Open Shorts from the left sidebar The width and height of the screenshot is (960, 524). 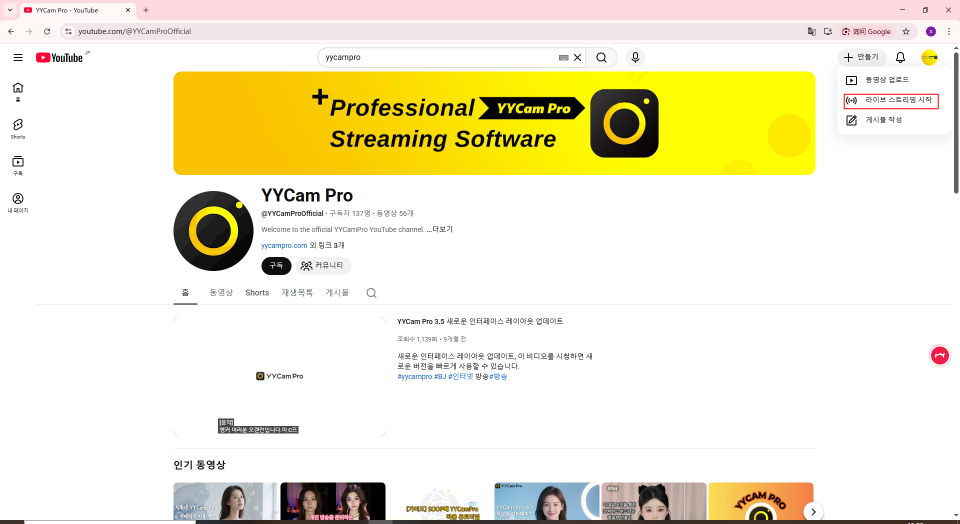18,128
